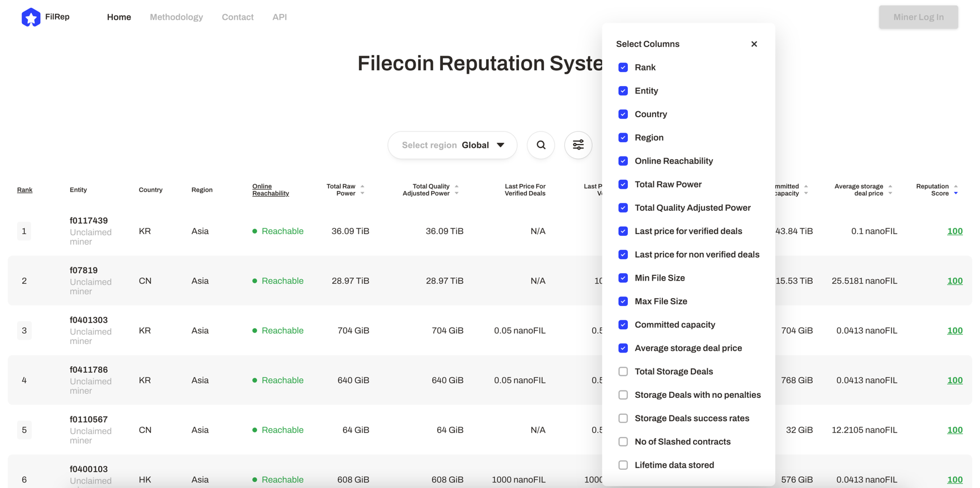Sort by Total Raw Power arrows
The width and height of the screenshot is (980, 488).
tap(362, 190)
